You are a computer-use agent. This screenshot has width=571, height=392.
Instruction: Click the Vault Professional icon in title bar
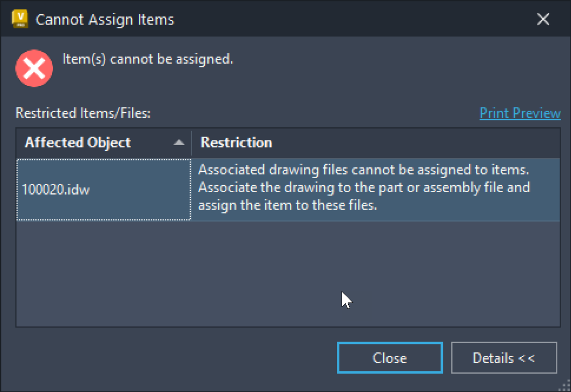coord(20,19)
